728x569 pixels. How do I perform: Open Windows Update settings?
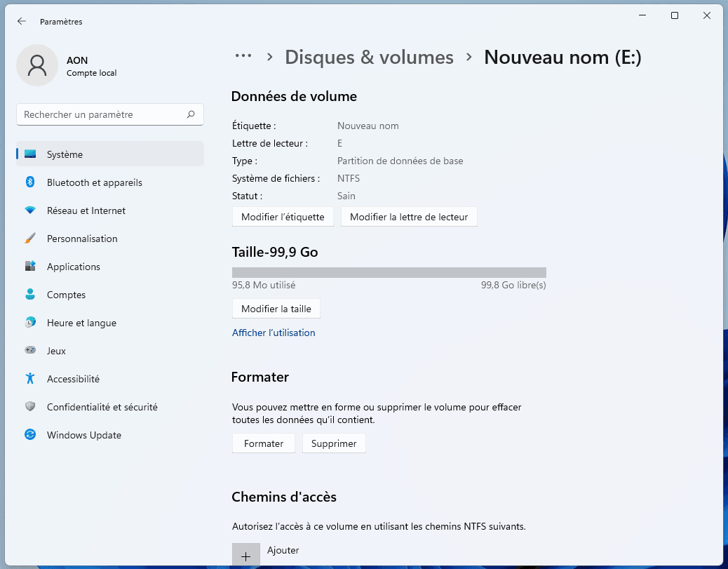(110, 435)
